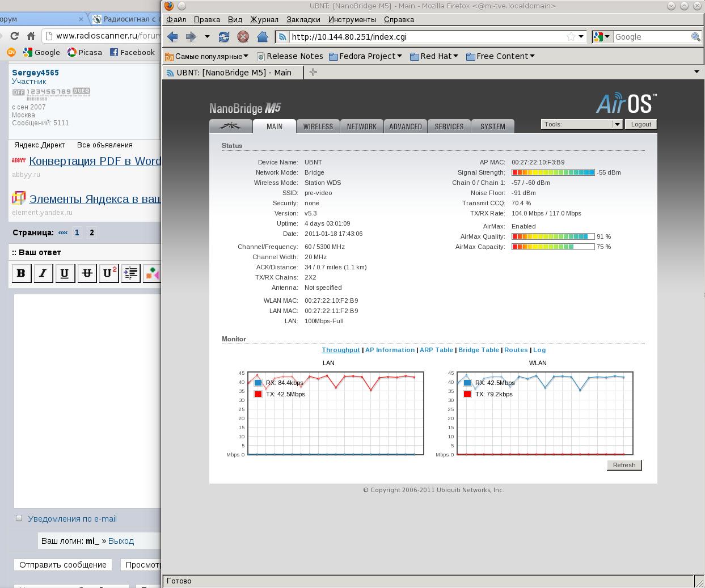Go back with Firefox back arrow
705x588 pixels.
point(172,37)
